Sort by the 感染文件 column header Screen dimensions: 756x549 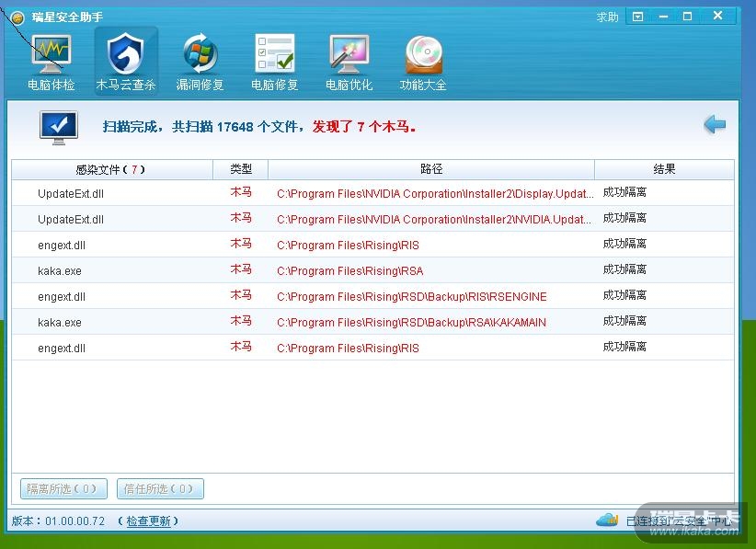pyautogui.click(x=112, y=169)
